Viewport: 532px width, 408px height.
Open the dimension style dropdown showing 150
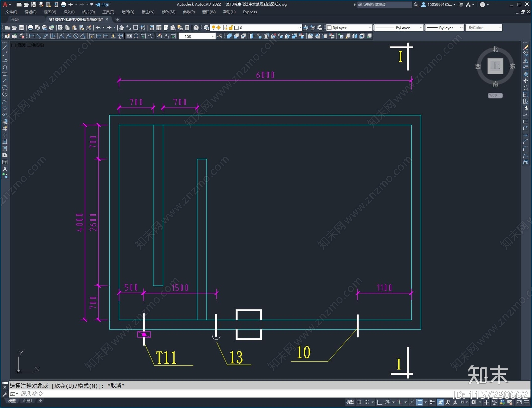pos(197,36)
